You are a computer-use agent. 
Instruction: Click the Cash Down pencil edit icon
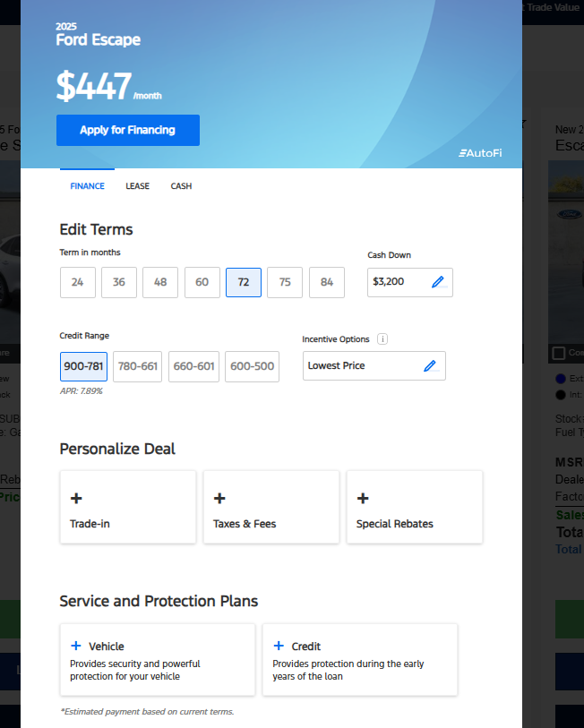[437, 282]
